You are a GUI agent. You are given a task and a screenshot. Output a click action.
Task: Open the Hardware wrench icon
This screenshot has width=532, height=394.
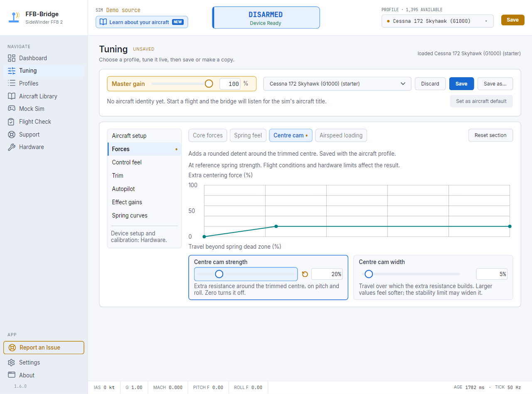click(x=12, y=147)
